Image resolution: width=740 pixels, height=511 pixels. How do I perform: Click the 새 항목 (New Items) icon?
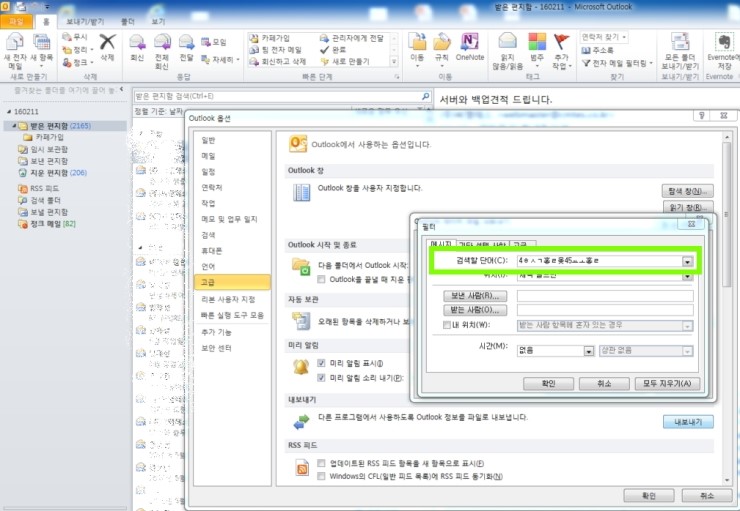42,42
